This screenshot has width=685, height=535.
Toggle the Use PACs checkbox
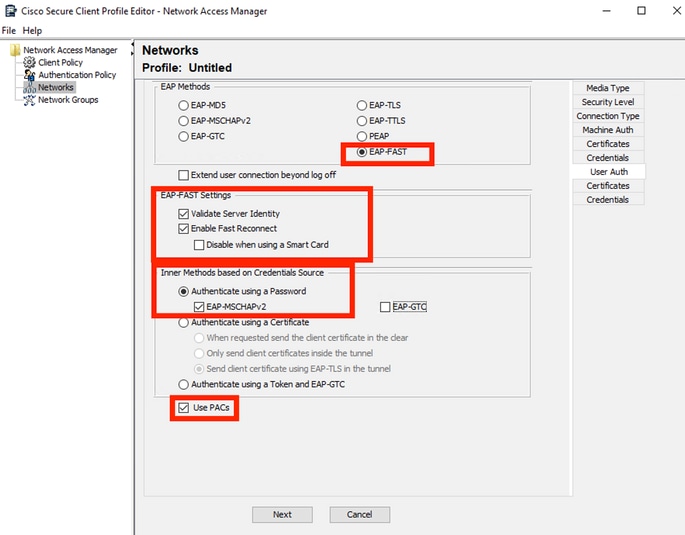(183, 407)
